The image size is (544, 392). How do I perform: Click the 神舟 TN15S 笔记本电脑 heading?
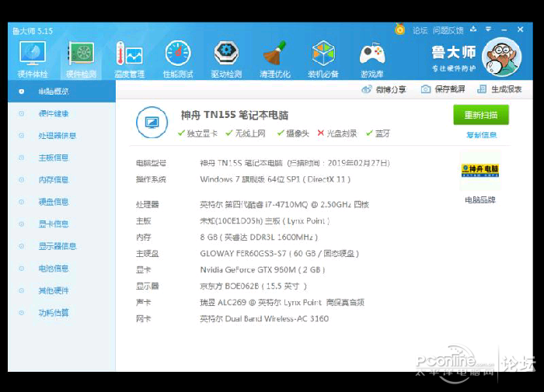coord(235,115)
